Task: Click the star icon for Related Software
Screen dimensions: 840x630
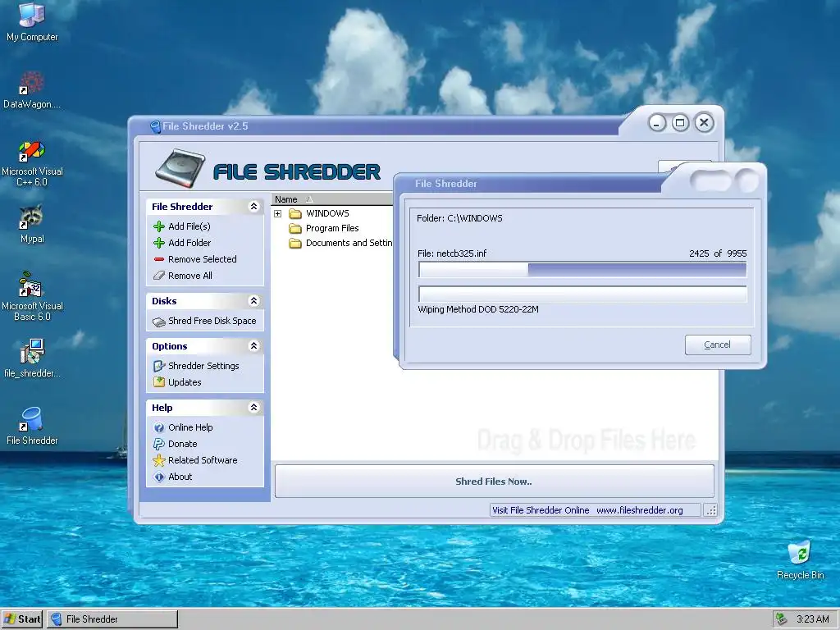Action: coord(159,460)
